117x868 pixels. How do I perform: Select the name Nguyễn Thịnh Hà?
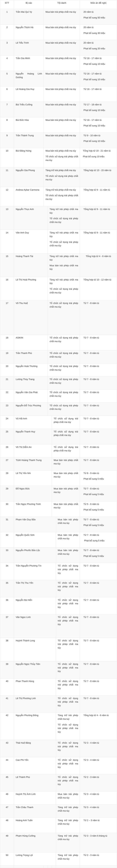[x=25, y=27]
